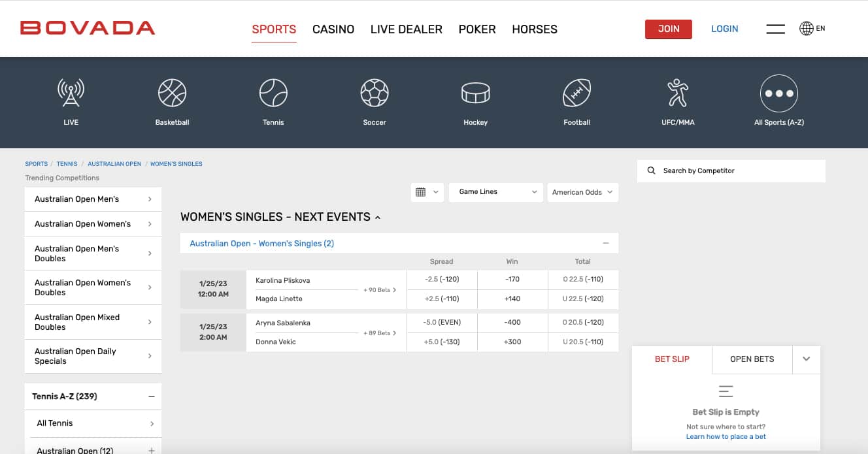Expand the Australian Open (12) entry
This screenshot has width=868, height=454.
click(x=152, y=451)
